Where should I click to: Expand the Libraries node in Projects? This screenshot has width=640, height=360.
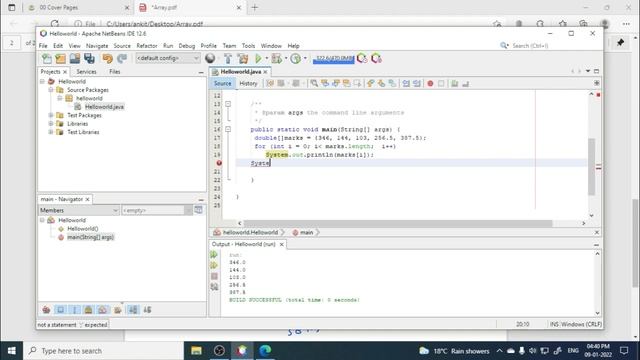pyautogui.click(x=51, y=124)
